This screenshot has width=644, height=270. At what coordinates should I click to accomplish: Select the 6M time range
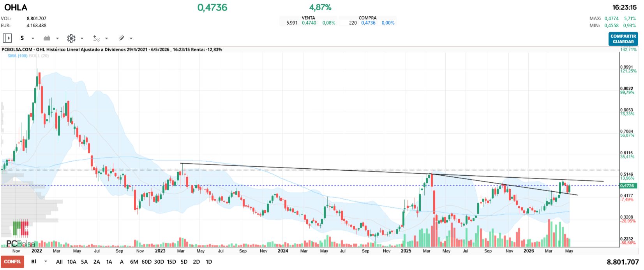[134, 262]
